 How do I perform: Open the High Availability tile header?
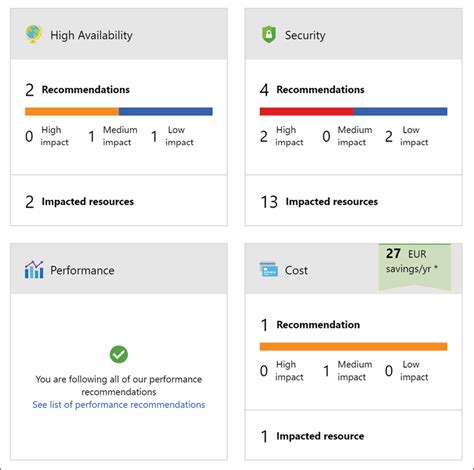(119, 34)
